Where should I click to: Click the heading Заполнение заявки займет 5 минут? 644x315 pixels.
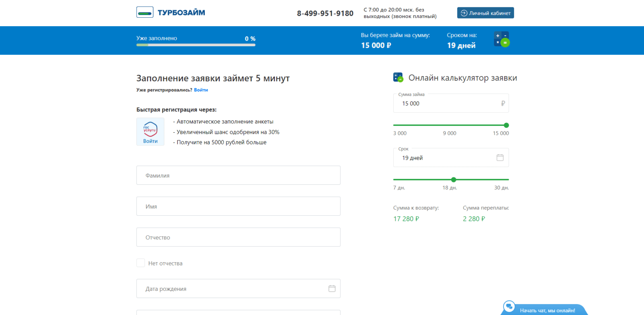[x=213, y=78]
